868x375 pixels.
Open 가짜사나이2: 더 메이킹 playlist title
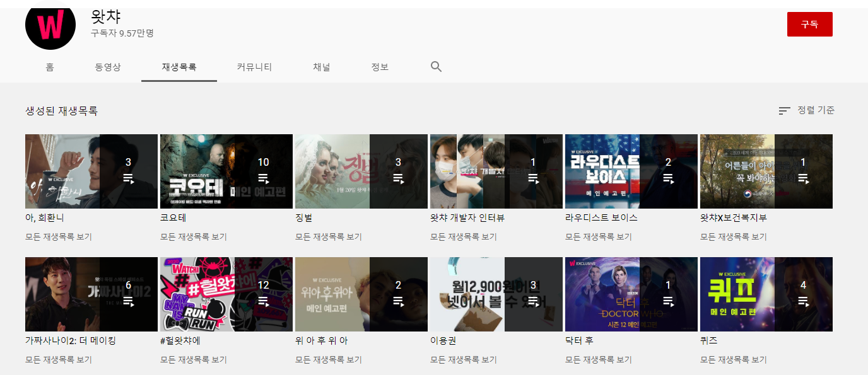[71, 341]
